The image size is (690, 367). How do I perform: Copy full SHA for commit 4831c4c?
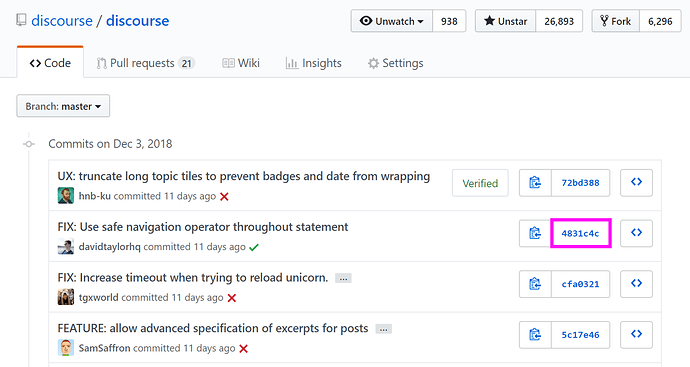click(535, 233)
